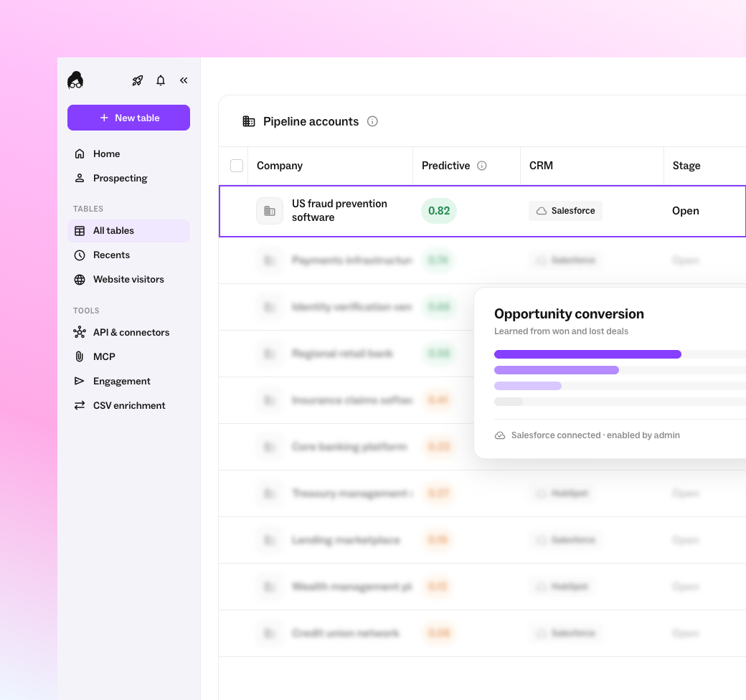Screen dimensions: 746x700
Task: Click the Opportunity conversion heading
Action: tap(569, 314)
